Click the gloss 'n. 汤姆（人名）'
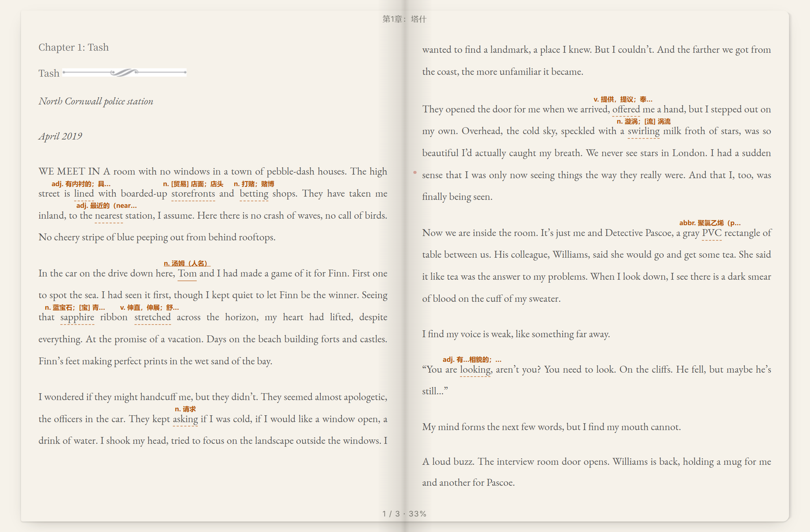The height and width of the screenshot is (532, 810). pyautogui.click(x=187, y=263)
